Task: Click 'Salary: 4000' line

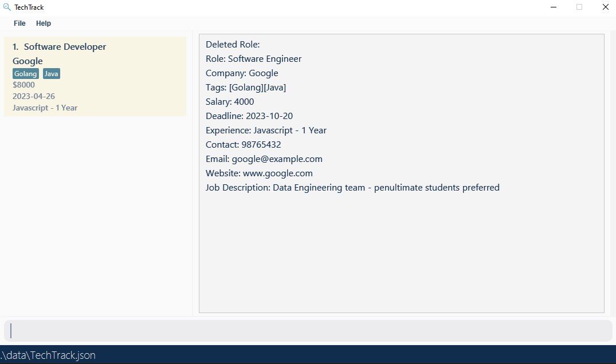Action: (x=230, y=102)
